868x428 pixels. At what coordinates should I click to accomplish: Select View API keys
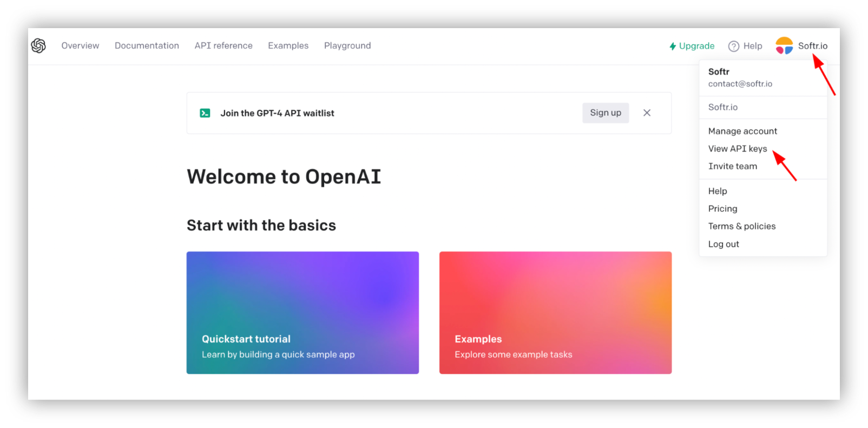point(738,149)
